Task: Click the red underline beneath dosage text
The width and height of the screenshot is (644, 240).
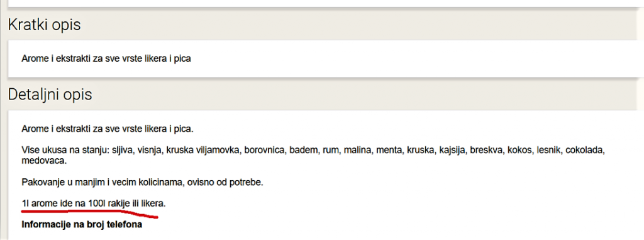Action: pos(89,212)
